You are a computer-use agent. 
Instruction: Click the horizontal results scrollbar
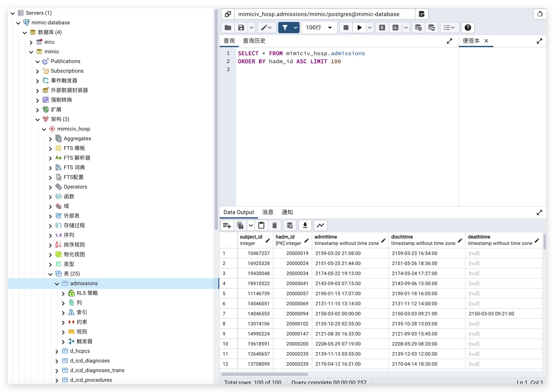point(265,374)
